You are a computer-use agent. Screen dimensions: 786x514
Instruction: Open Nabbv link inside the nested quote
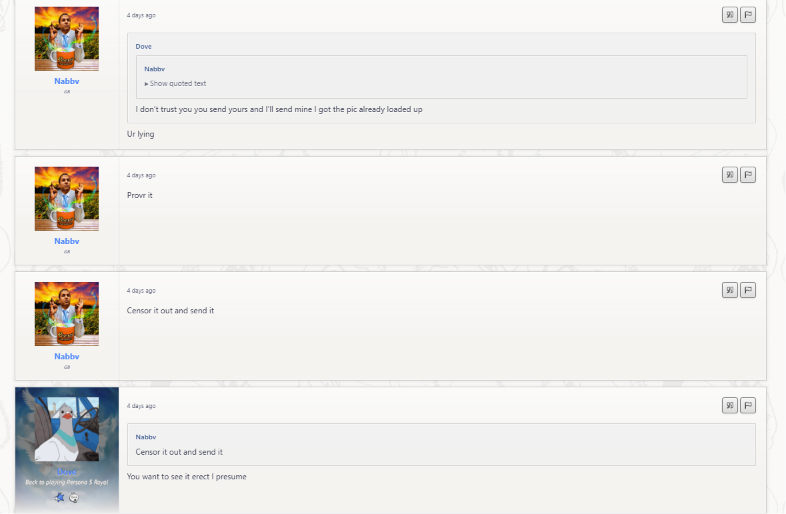[x=154, y=69]
